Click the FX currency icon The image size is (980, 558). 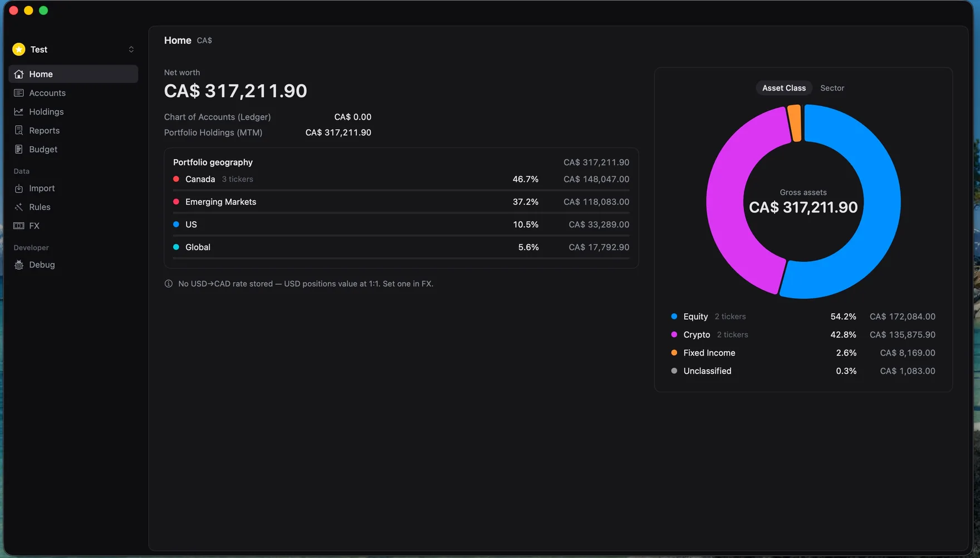pos(19,226)
